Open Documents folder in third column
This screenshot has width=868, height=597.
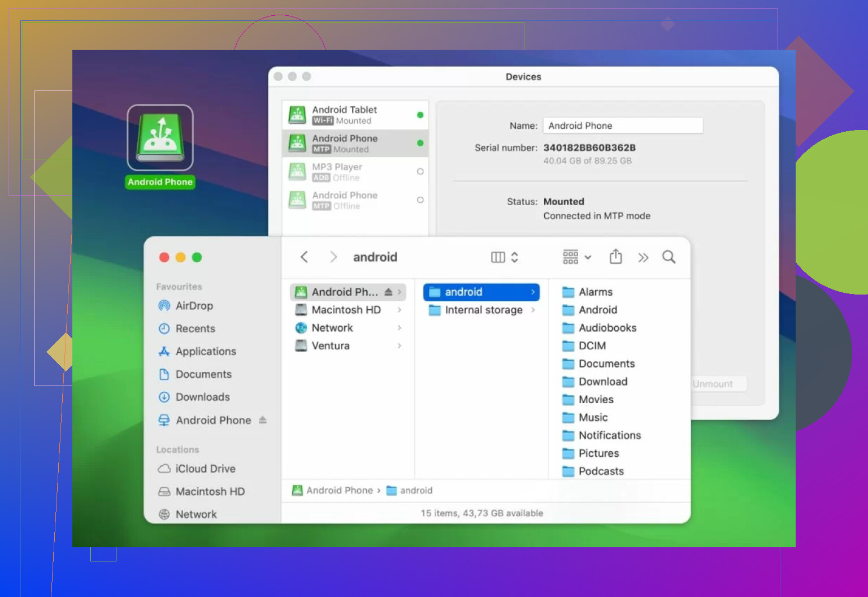tap(599, 364)
